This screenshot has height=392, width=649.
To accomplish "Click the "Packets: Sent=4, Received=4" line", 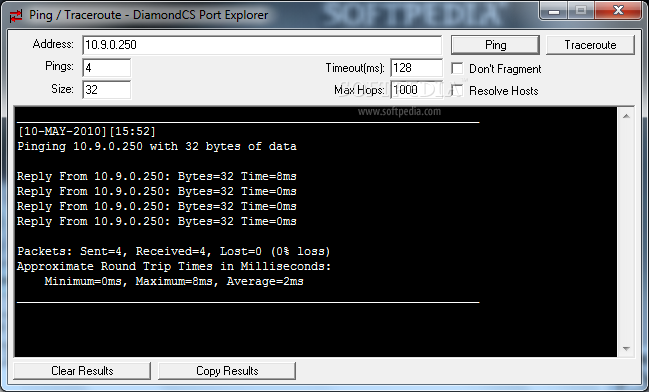I will point(174,251).
